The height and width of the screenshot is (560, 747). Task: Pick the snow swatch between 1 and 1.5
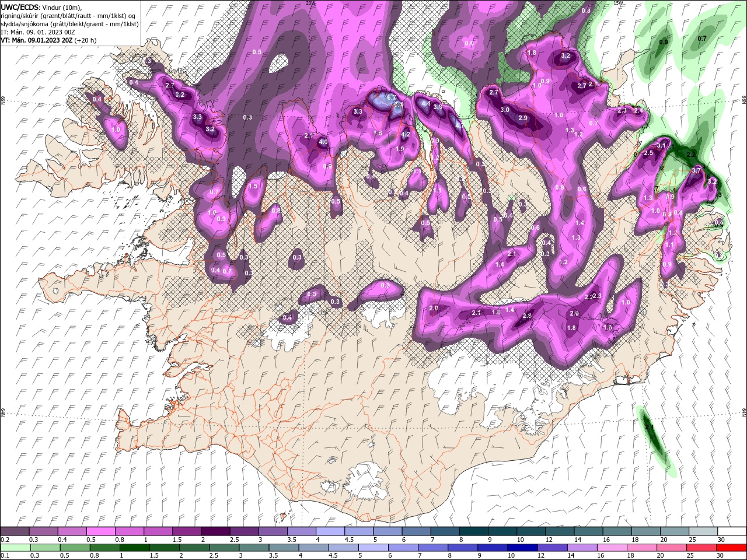pyautogui.click(x=158, y=531)
